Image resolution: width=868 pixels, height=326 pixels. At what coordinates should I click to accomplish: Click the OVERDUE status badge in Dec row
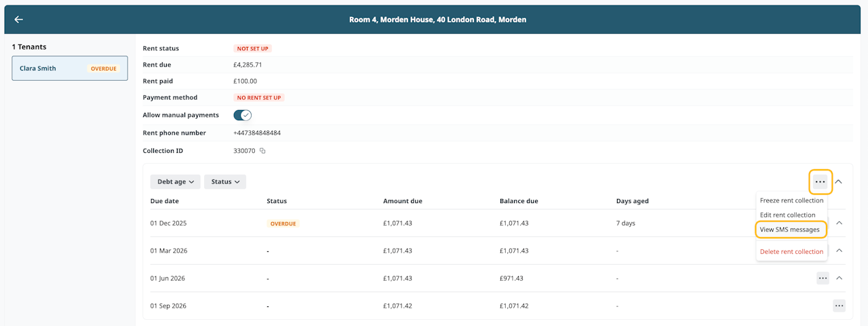coord(283,223)
